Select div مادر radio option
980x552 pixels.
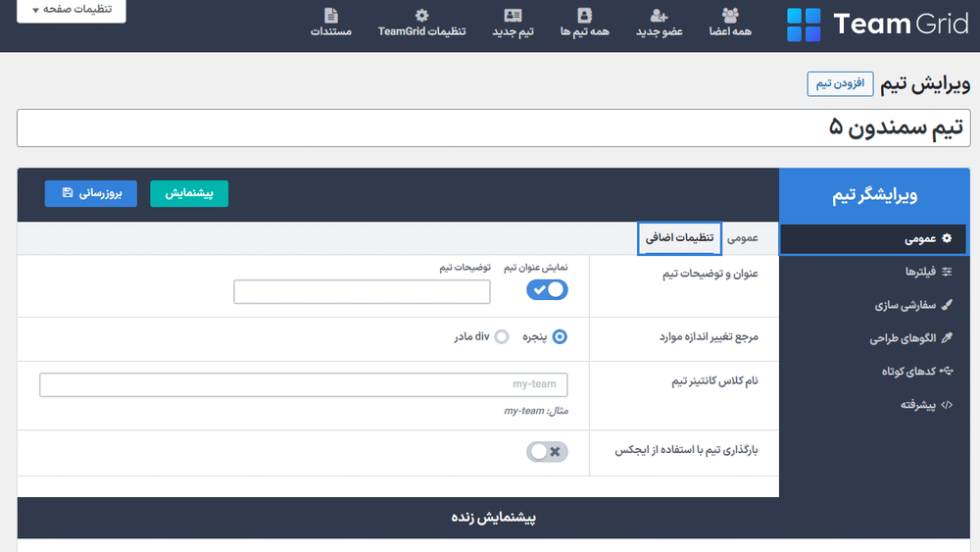(502, 336)
